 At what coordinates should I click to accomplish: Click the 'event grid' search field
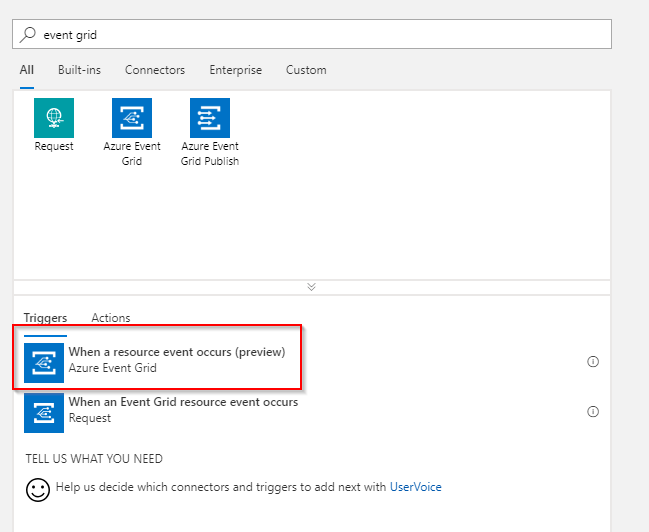[x=312, y=34]
